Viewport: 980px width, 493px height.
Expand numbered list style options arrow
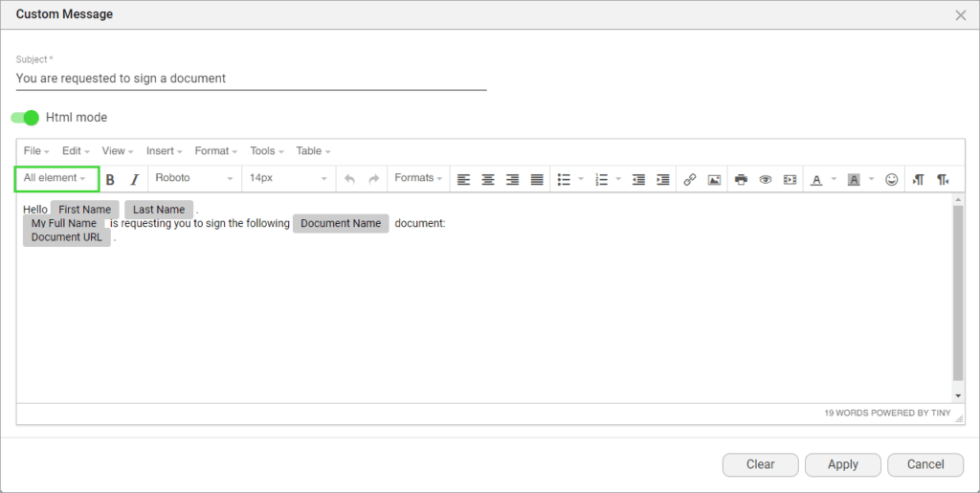point(618,179)
